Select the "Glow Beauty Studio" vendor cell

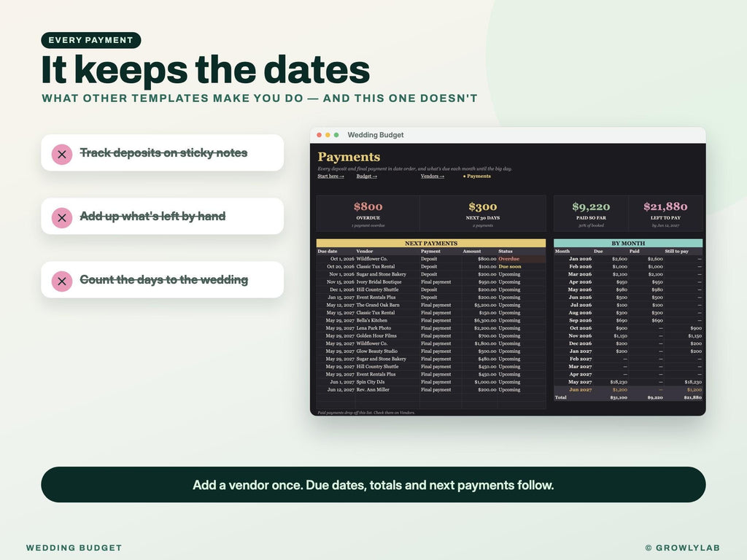[376, 351]
